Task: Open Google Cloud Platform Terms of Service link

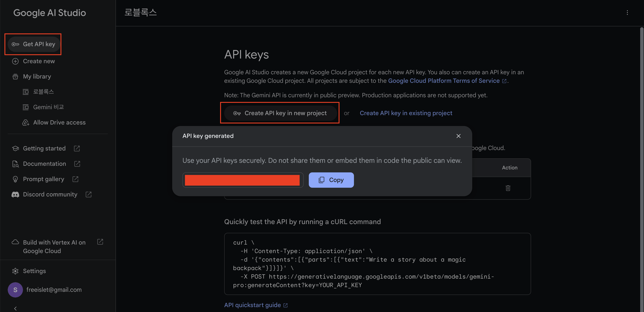Action: coord(444,81)
